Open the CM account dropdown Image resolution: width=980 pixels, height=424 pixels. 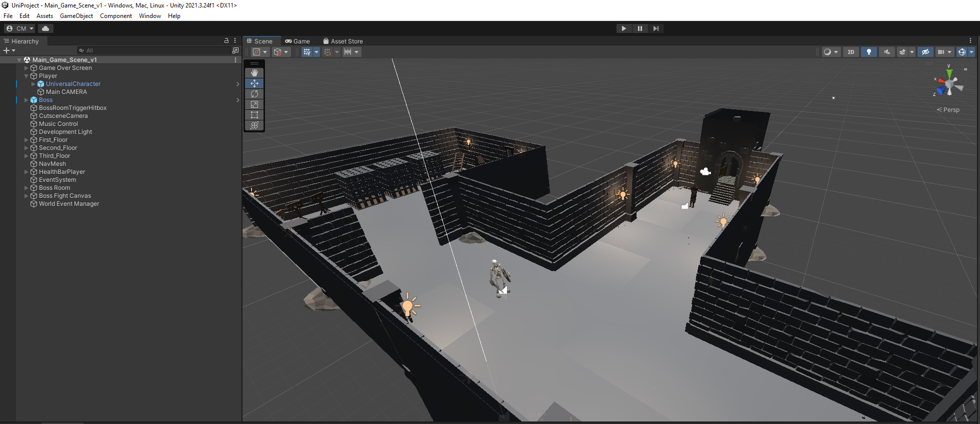pyautogui.click(x=20, y=28)
